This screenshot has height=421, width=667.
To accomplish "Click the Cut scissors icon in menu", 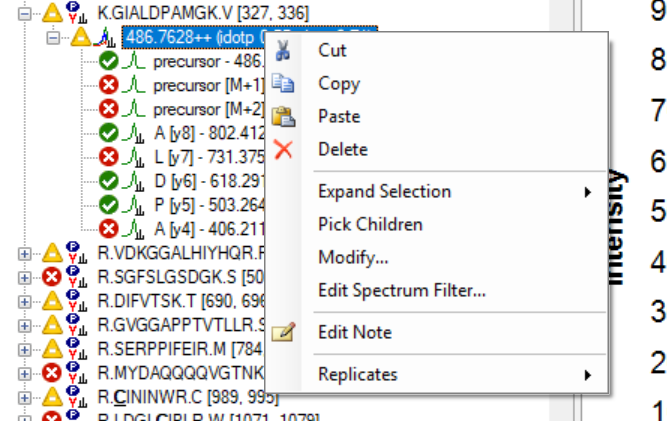I will point(284,50).
